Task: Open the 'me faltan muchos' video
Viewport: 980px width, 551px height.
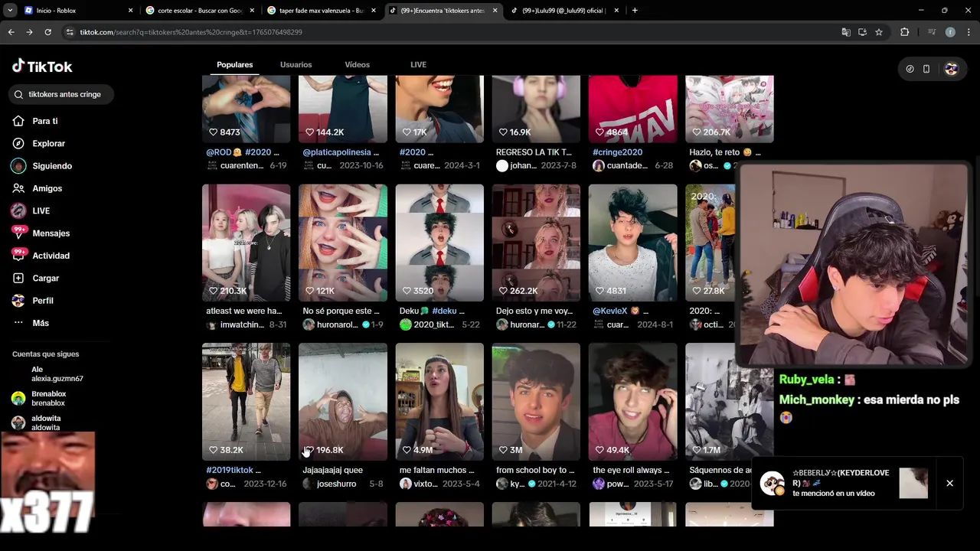Action: (439, 402)
